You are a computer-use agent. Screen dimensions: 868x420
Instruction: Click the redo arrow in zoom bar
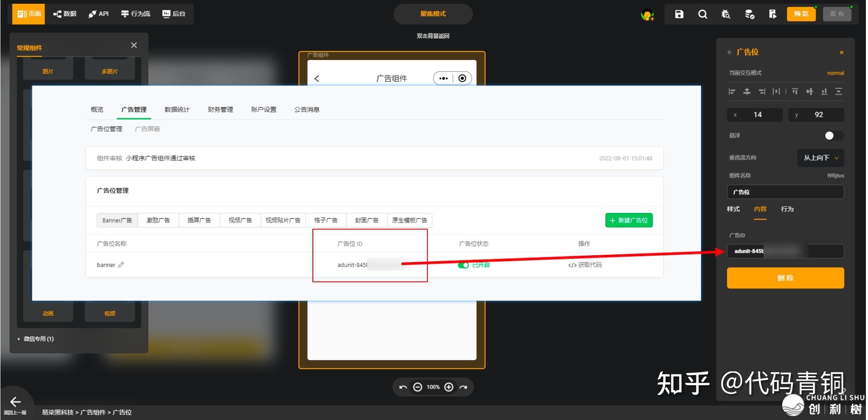(x=463, y=387)
